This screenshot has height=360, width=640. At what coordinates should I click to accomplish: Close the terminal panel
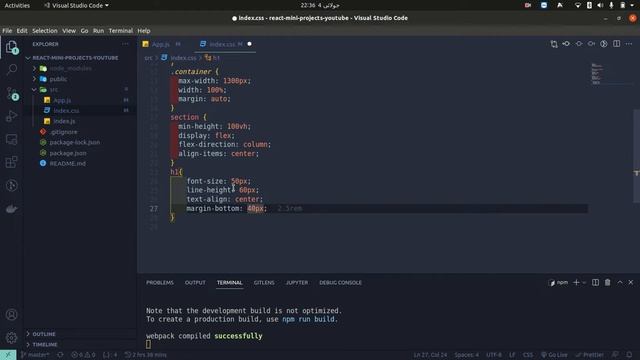(631, 282)
